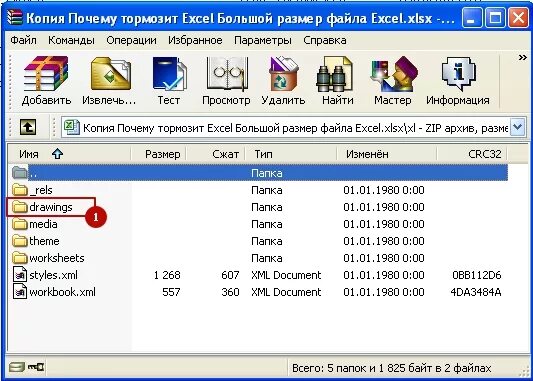Image resolution: width=533 pixels, height=381 pixels.
Task: Click the status bar password key icon
Action: tap(36, 367)
